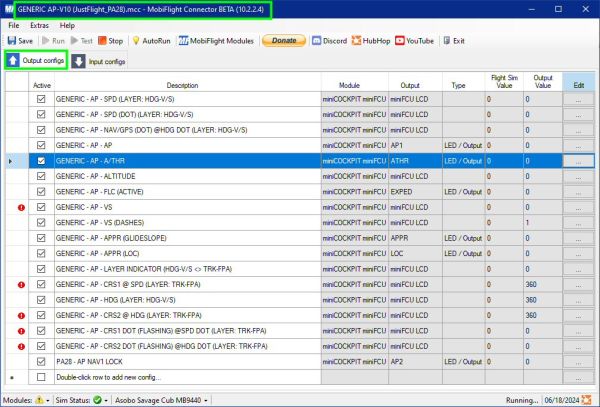Edit PA28 - AP NAV1 LOCK via ellipsis
Viewport: 600px width, 407px height.
pyautogui.click(x=578, y=362)
